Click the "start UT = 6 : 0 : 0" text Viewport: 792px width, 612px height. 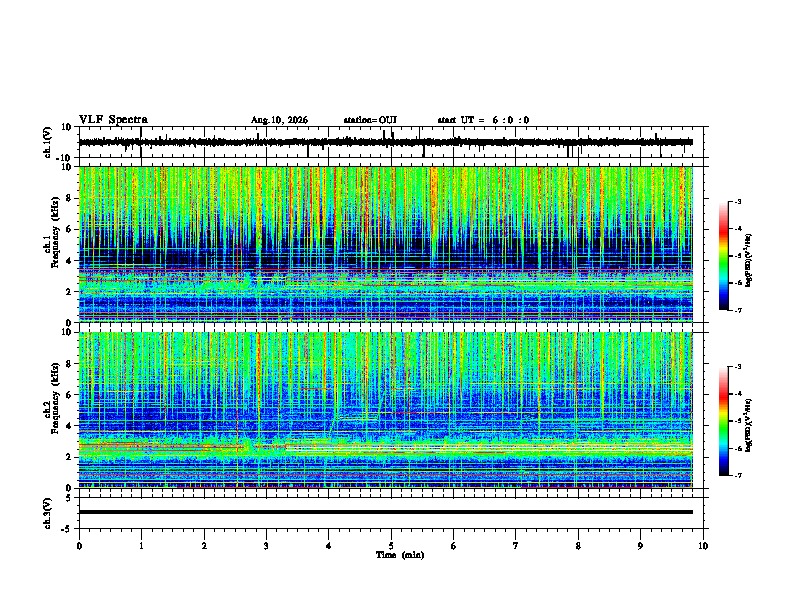tap(483, 120)
